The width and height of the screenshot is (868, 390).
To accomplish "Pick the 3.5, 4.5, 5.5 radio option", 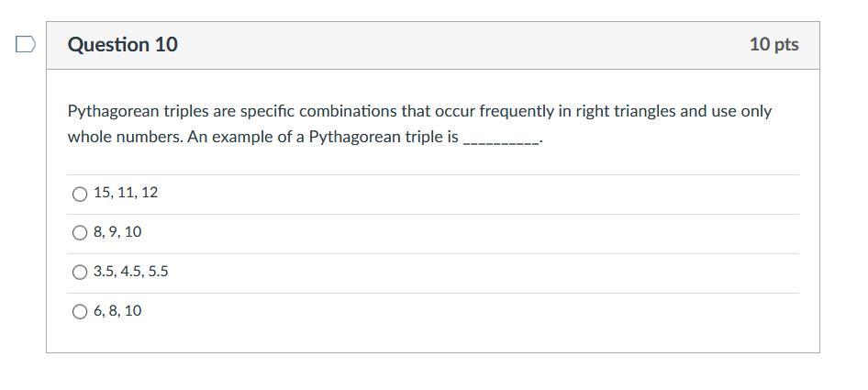I will click(x=80, y=273).
